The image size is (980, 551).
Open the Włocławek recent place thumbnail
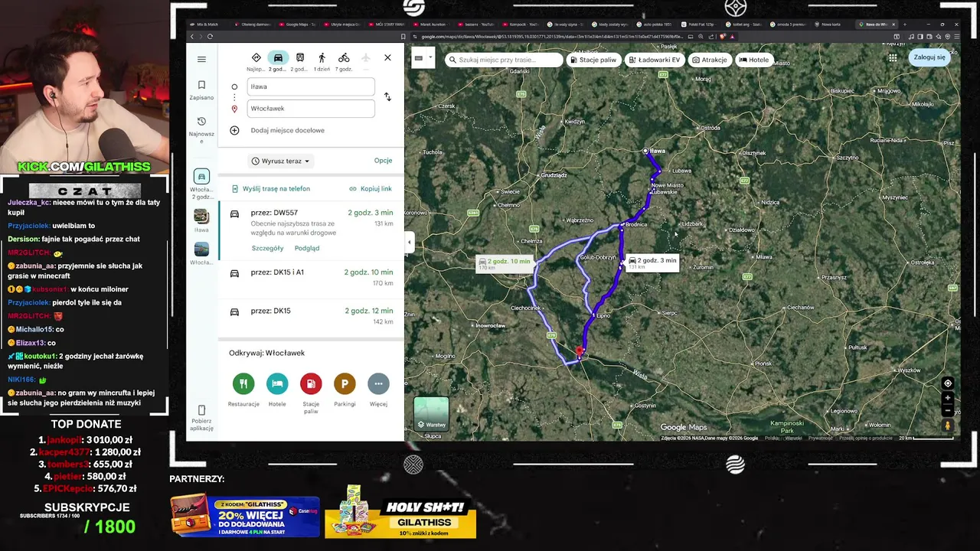click(x=201, y=253)
